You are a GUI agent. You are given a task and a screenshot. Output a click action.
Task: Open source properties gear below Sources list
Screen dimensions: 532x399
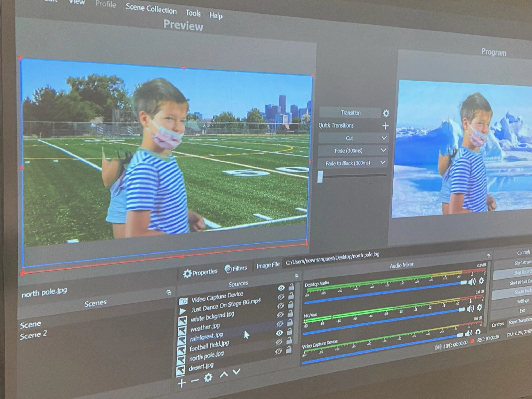(x=208, y=377)
